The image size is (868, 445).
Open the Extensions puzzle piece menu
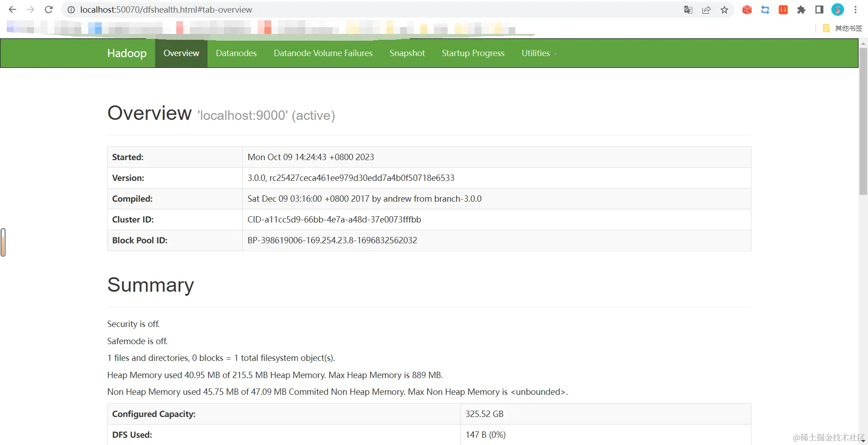[x=801, y=9]
